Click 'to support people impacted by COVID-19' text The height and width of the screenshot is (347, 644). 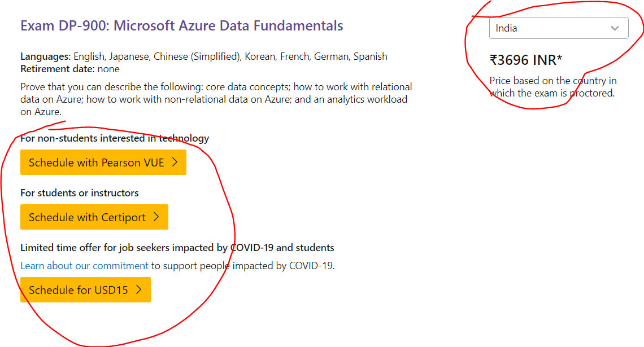pyautogui.click(x=243, y=266)
